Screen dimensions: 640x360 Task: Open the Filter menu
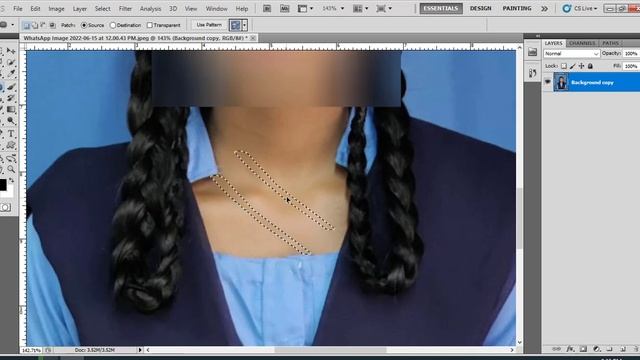coord(125,8)
